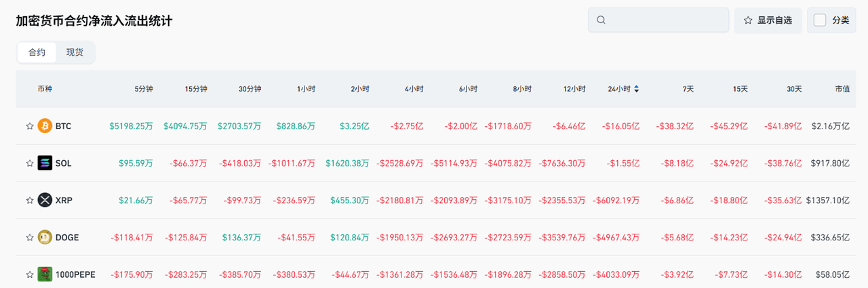
Task: Sort by the 24小时 column arrow
Action: (636, 89)
